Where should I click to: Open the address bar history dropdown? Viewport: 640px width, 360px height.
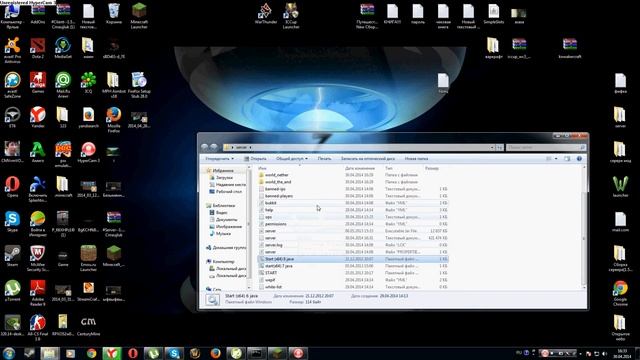click(x=492, y=147)
